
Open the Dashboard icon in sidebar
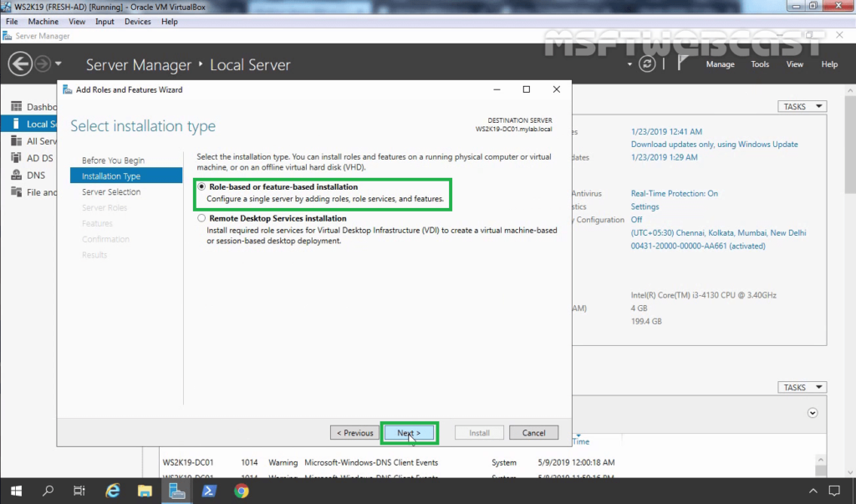[17, 106]
